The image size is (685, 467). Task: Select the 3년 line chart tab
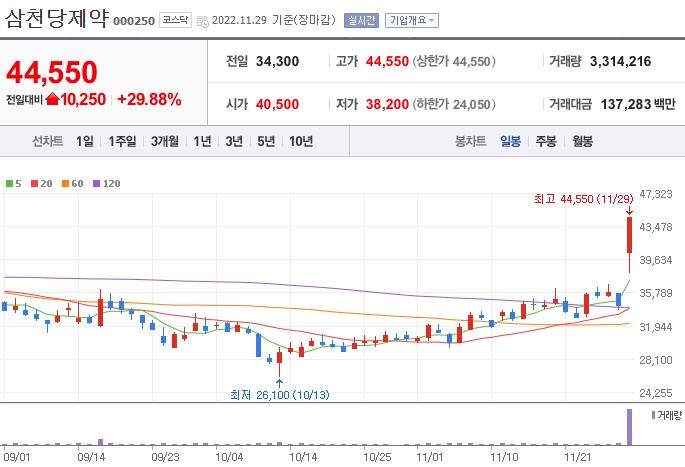click(x=234, y=141)
